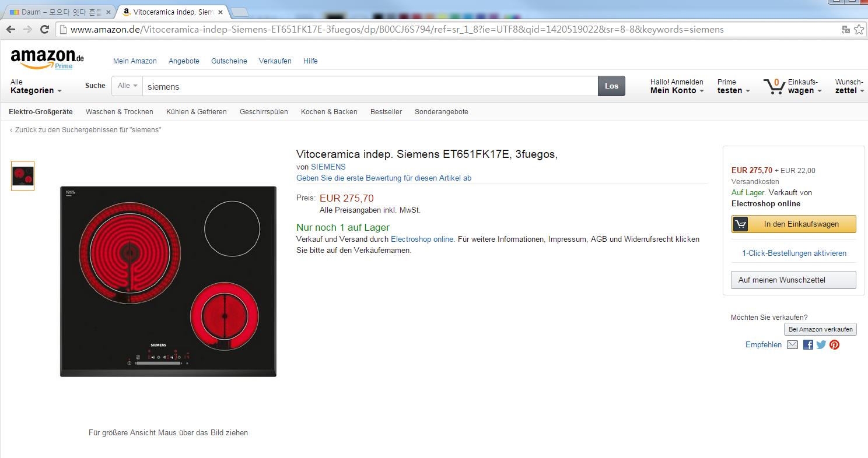Click 'Geben Sie die erste Bewertung' link
The width and height of the screenshot is (868, 458).
tap(384, 178)
